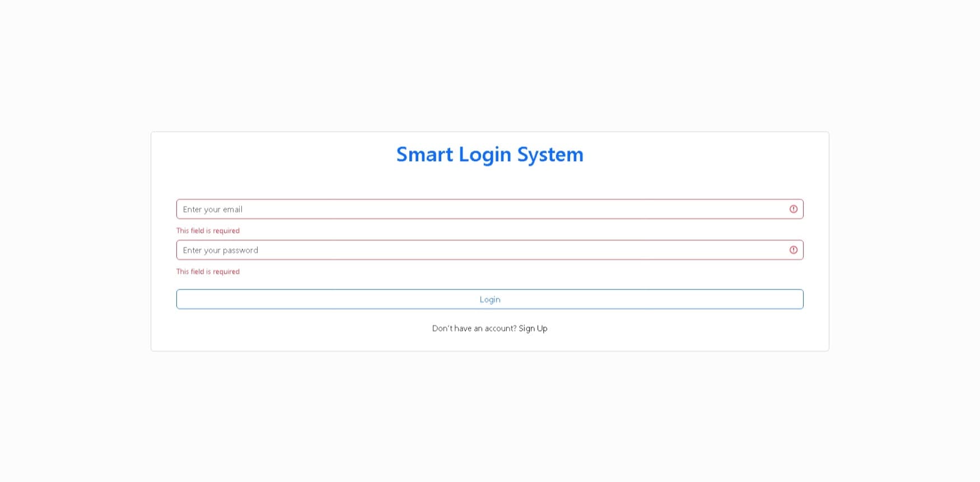The width and height of the screenshot is (980, 482).
Task: Click 'This field is required' under password
Action: coord(208,272)
